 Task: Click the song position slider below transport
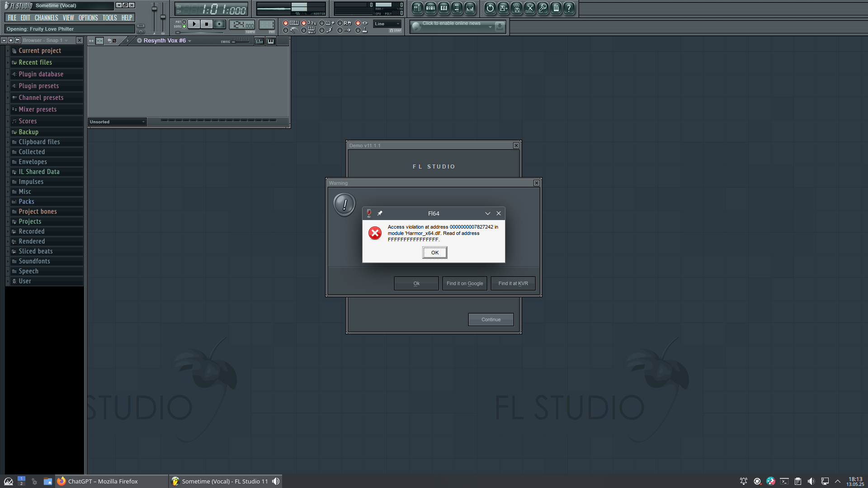click(200, 33)
